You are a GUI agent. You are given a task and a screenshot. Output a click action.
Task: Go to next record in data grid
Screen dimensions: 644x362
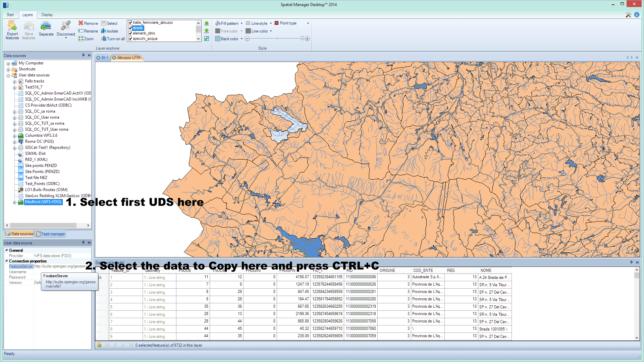click(x=123, y=345)
